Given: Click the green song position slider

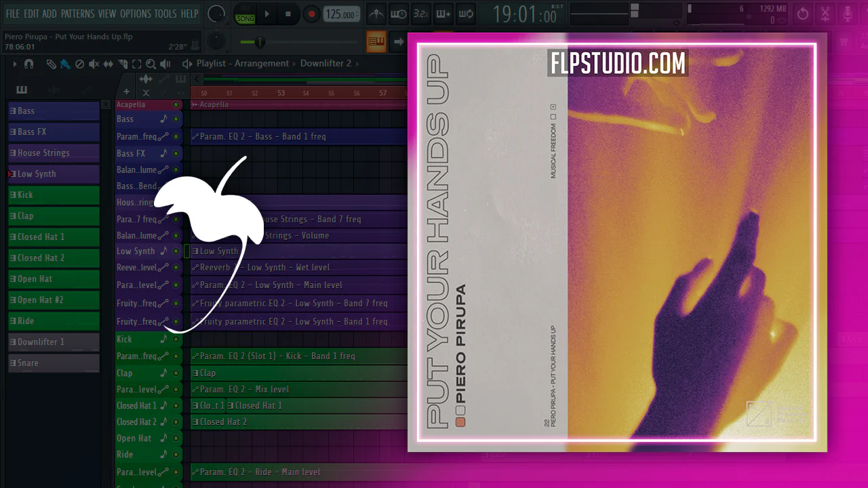Looking at the screenshot, I should tap(259, 42).
